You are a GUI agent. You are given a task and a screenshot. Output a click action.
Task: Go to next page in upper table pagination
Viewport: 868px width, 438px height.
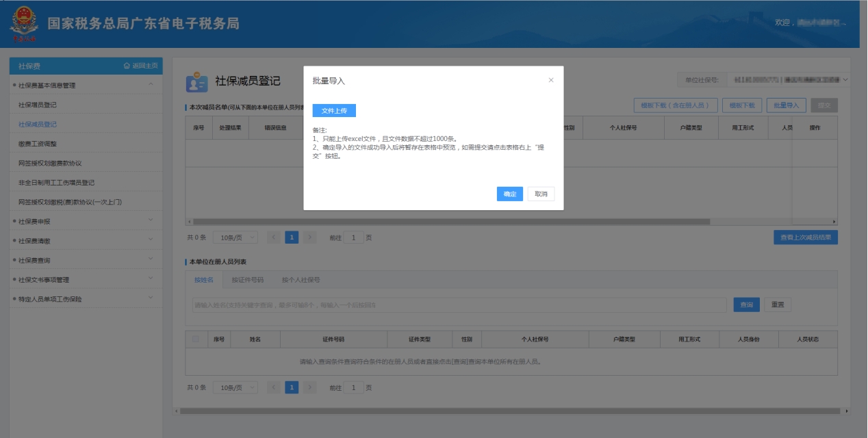tap(310, 237)
